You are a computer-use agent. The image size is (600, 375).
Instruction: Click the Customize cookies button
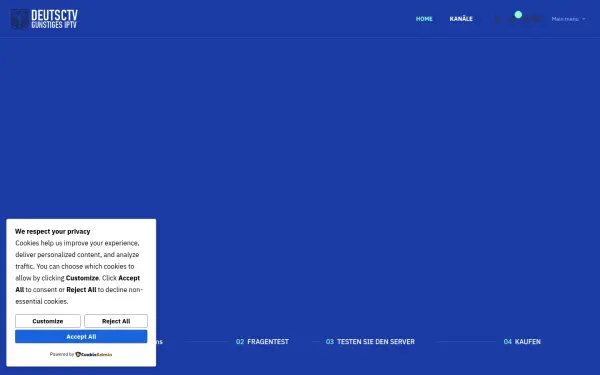point(48,321)
